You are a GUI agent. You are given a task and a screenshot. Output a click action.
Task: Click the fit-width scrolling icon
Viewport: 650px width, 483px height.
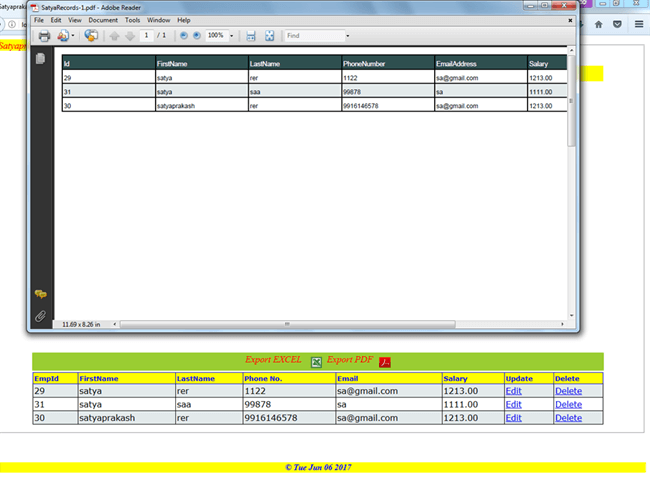[251, 36]
